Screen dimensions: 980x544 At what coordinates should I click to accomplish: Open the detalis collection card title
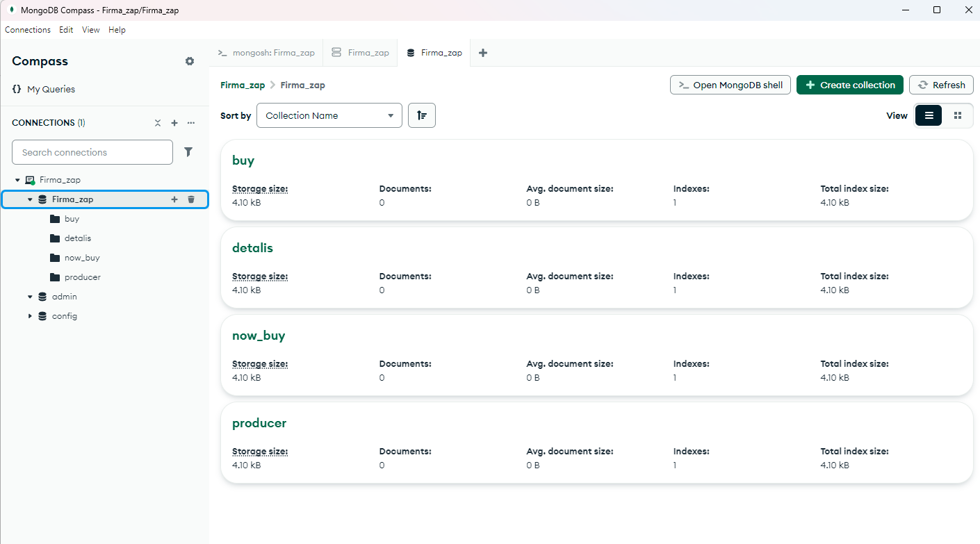click(x=252, y=248)
